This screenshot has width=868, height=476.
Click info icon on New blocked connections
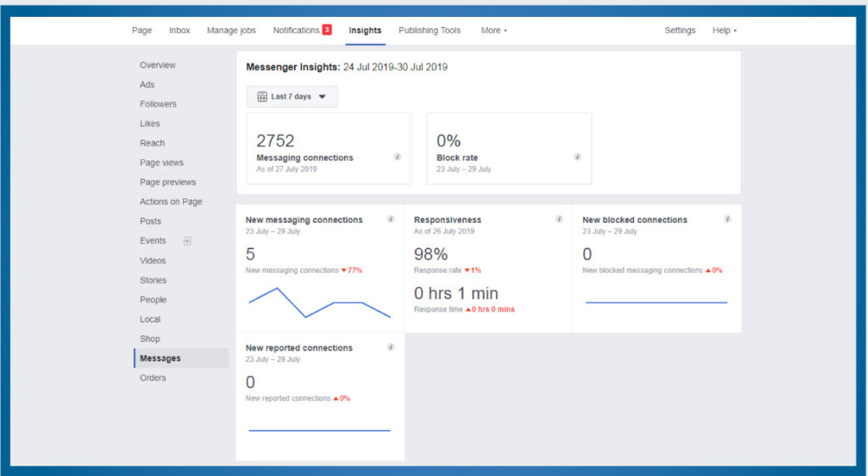[x=727, y=219]
